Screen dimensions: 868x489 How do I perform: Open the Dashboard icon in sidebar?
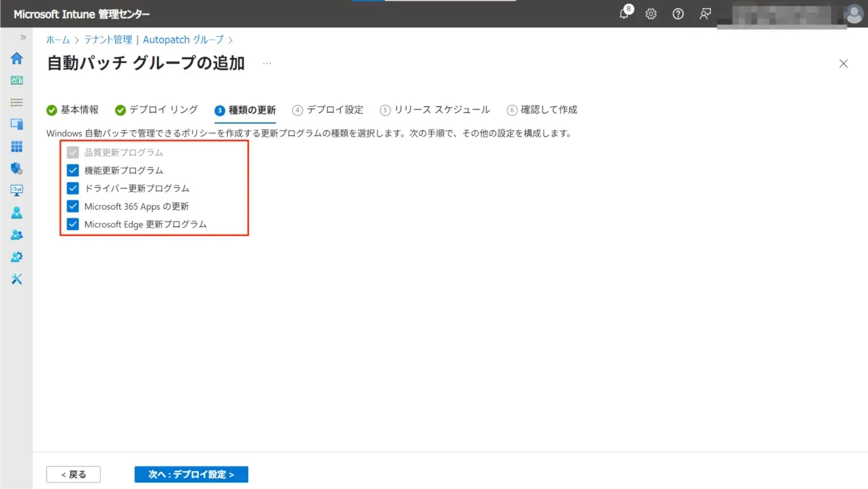[17, 80]
